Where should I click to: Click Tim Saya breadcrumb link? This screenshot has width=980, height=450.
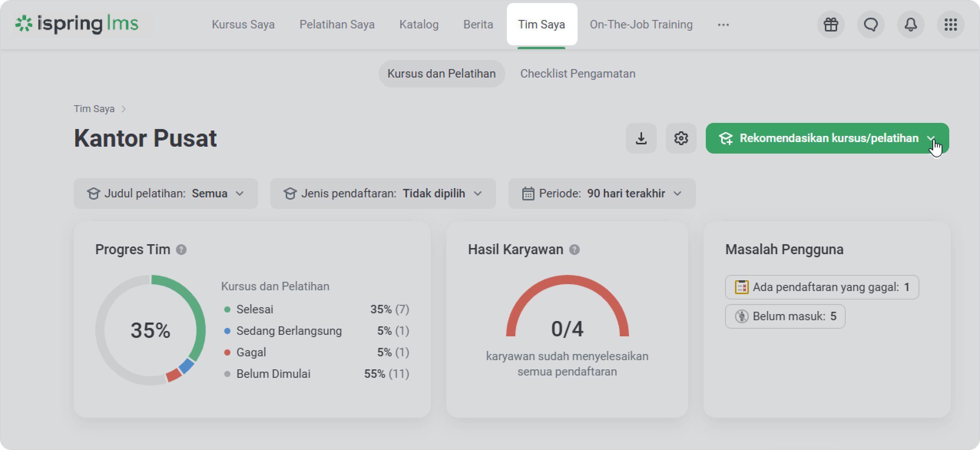coord(94,109)
